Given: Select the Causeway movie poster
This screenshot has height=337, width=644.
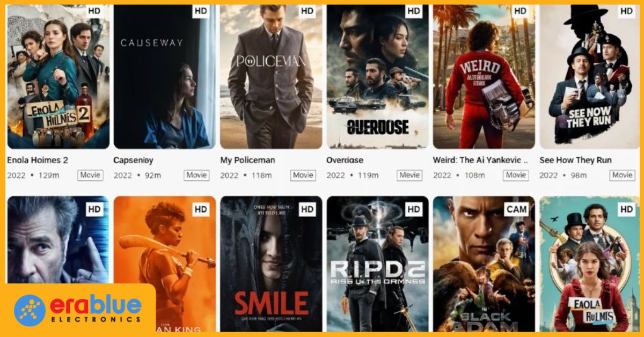Looking at the screenshot, I should pos(165,77).
